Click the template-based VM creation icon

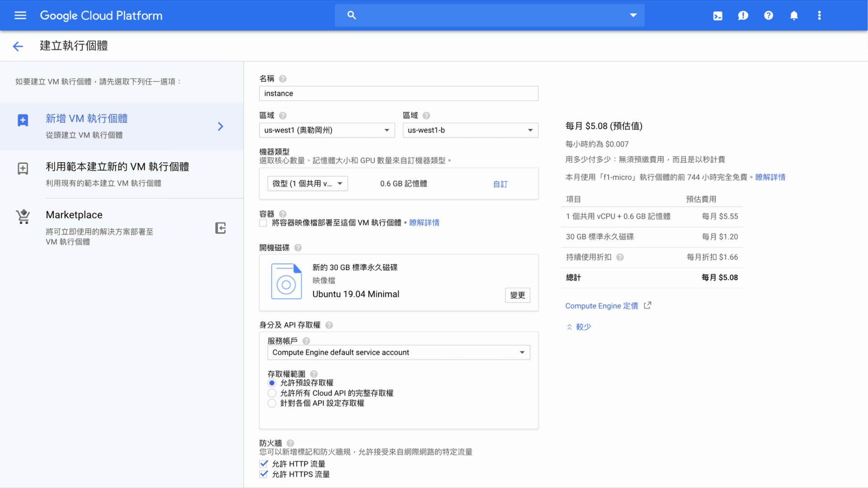[x=21, y=168]
